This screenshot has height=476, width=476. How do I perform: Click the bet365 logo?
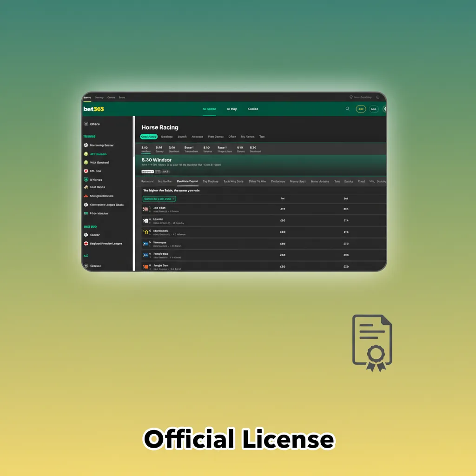93,108
